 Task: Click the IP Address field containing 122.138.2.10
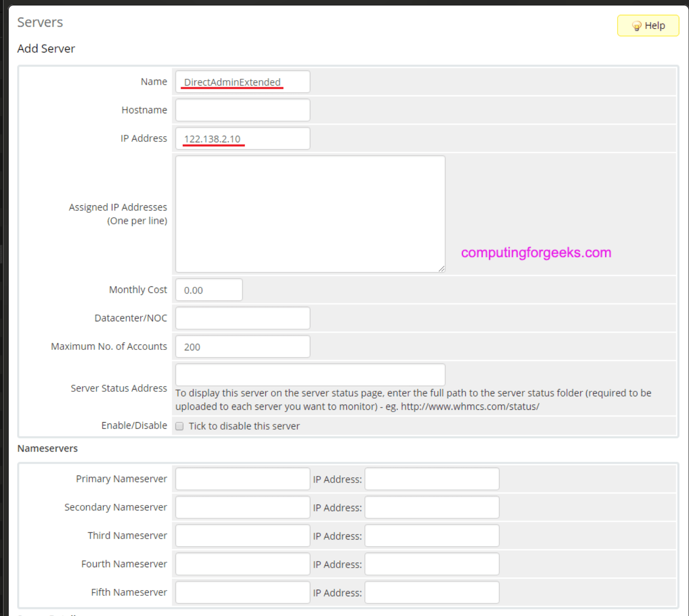[242, 138]
